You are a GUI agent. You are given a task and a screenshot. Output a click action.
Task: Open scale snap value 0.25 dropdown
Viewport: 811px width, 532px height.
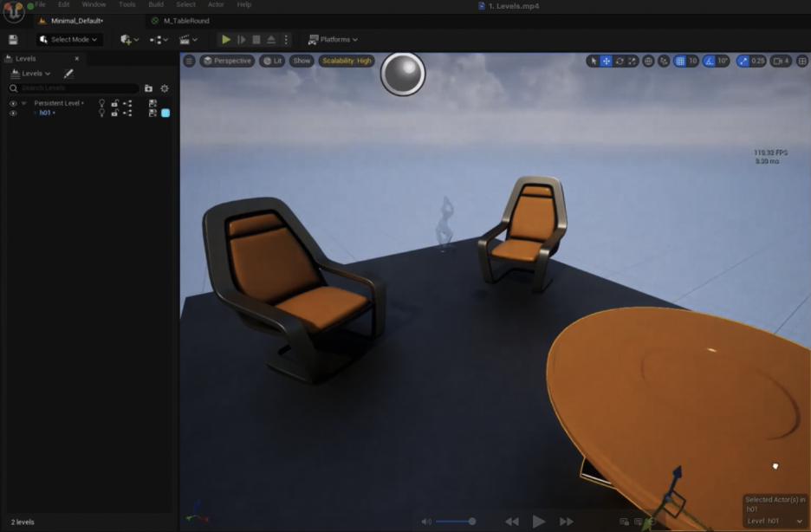click(x=758, y=61)
